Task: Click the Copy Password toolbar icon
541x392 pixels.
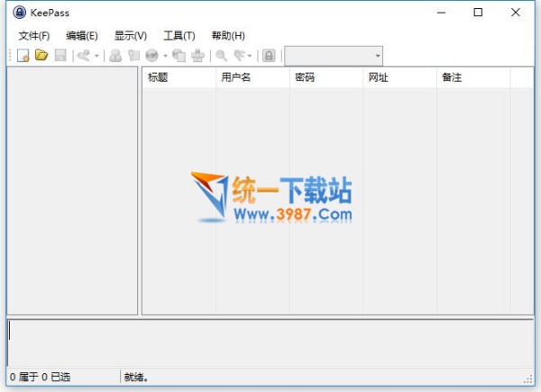Action: coord(133,55)
